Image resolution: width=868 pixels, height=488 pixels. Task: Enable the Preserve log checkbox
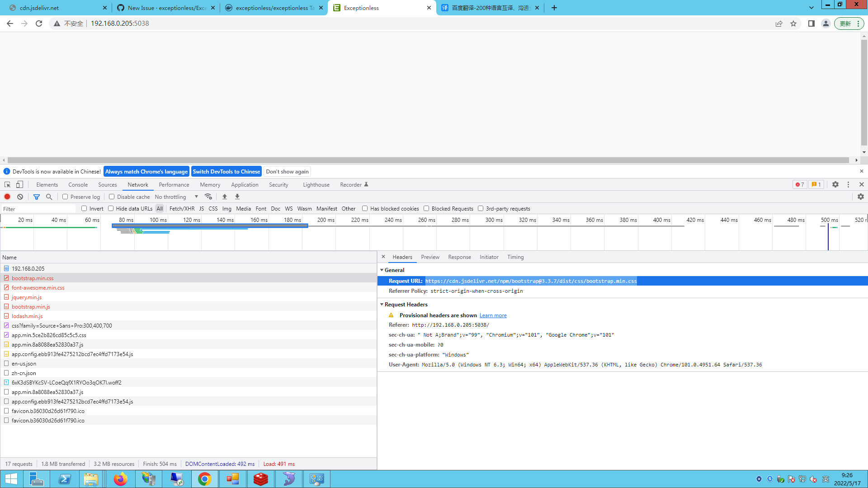click(x=66, y=197)
